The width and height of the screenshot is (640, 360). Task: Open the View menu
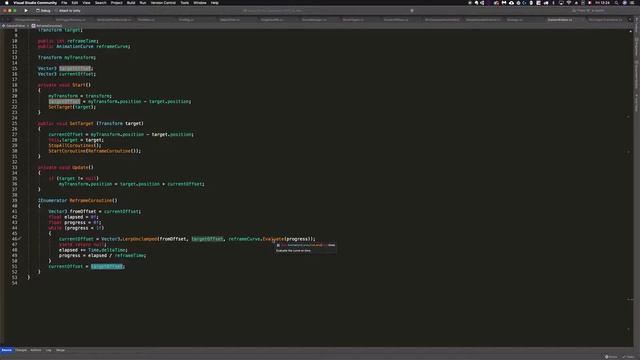tap(86, 2)
